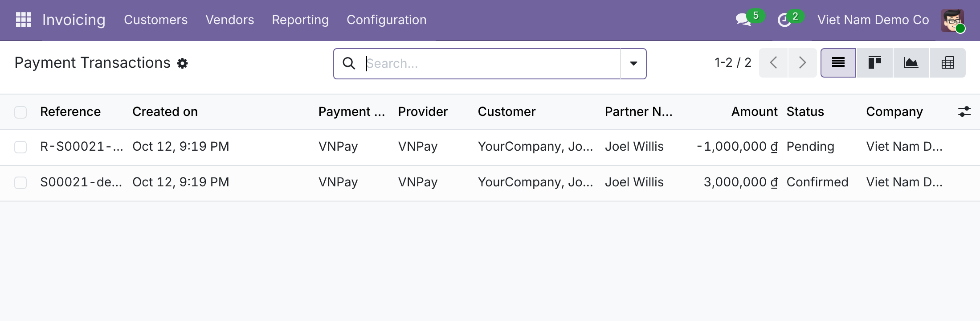Click the search magnifier icon
The width and height of the screenshot is (980, 321).
coord(349,63)
